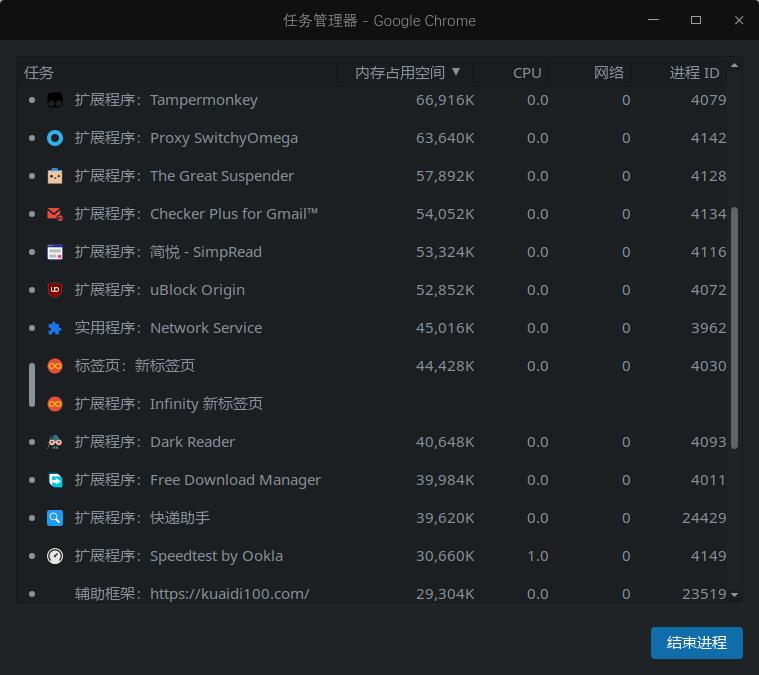The height and width of the screenshot is (675, 759).
Task: Click the vertical scrollbar thumb
Action: tap(734, 328)
